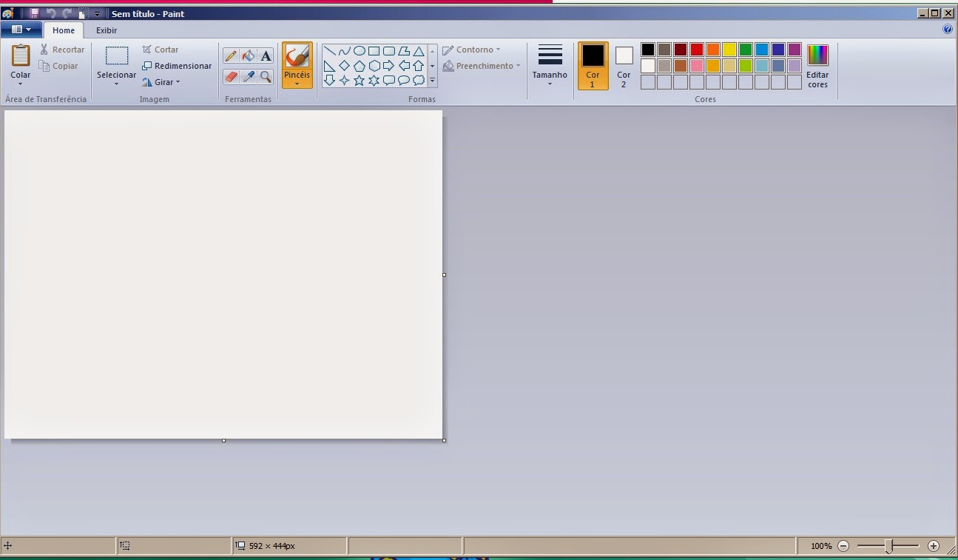The image size is (958, 560).
Task: Select the oval shape in Formas
Action: click(360, 50)
